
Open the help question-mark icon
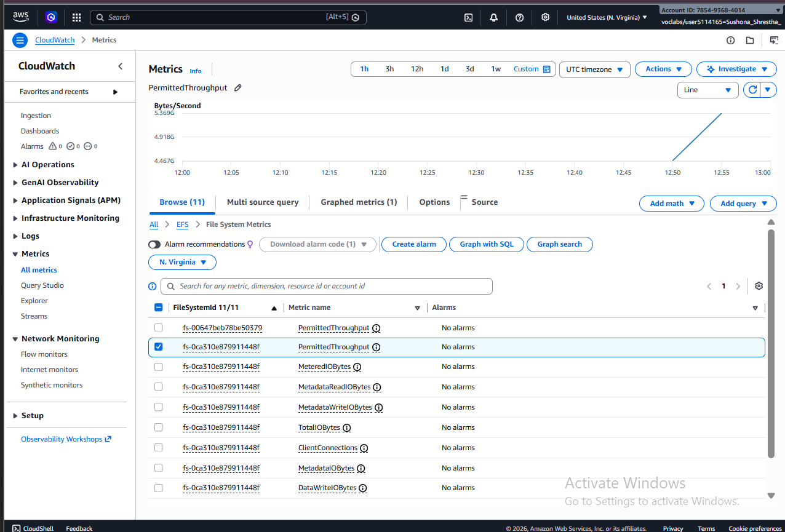[x=519, y=17]
